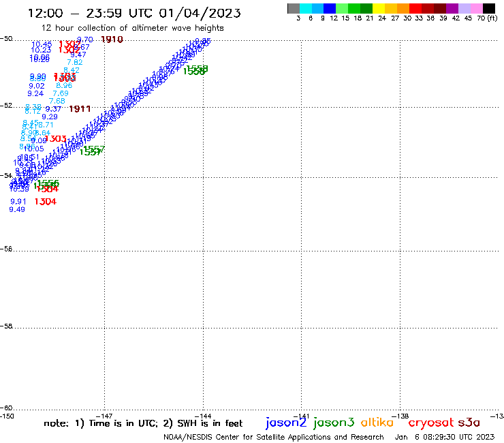Click the 'Jan 6 08:29:30 UTC 2023' timestamp
The width and height of the screenshot is (504, 443).
(x=445, y=437)
